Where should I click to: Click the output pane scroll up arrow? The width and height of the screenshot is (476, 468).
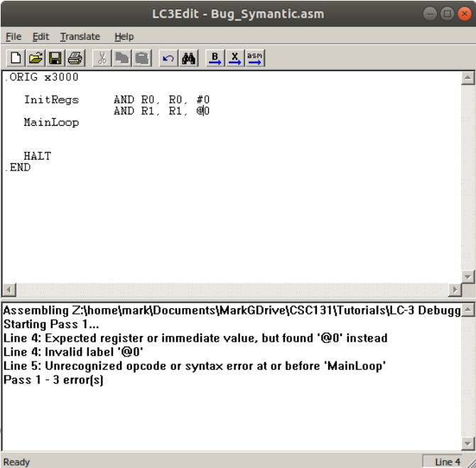point(467,310)
